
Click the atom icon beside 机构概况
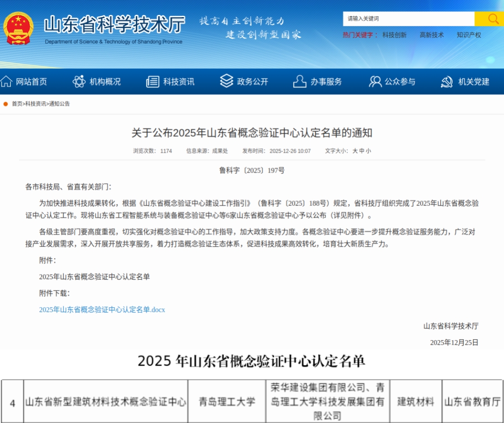tap(79, 82)
